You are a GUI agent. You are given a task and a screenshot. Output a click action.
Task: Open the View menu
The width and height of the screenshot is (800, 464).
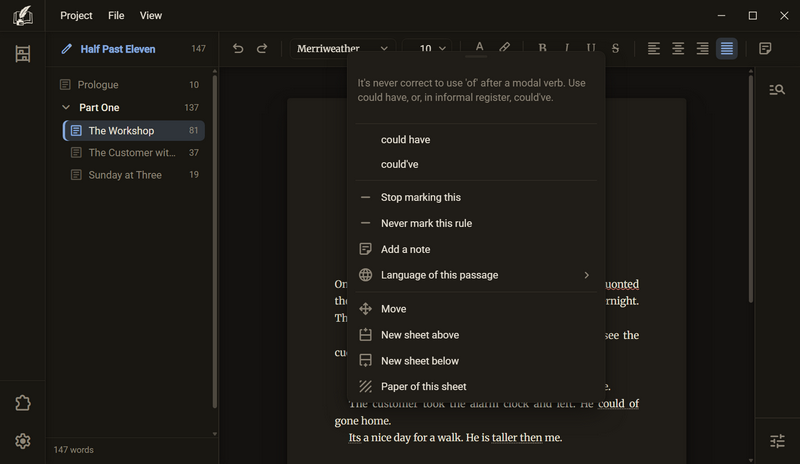pyautogui.click(x=151, y=16)
